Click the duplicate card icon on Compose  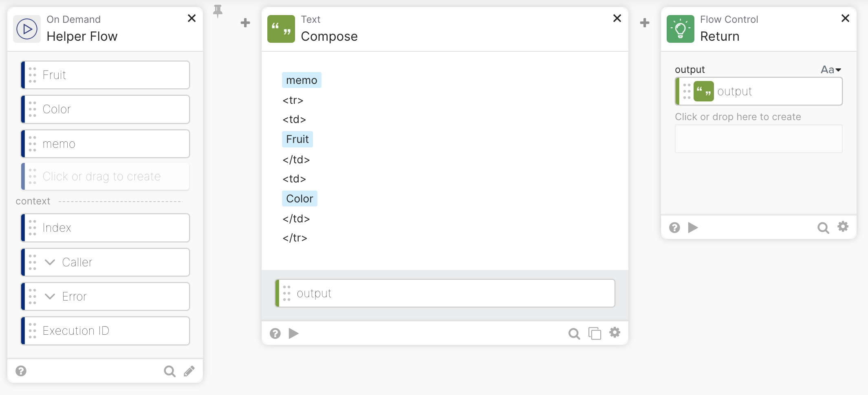(595, 334)
